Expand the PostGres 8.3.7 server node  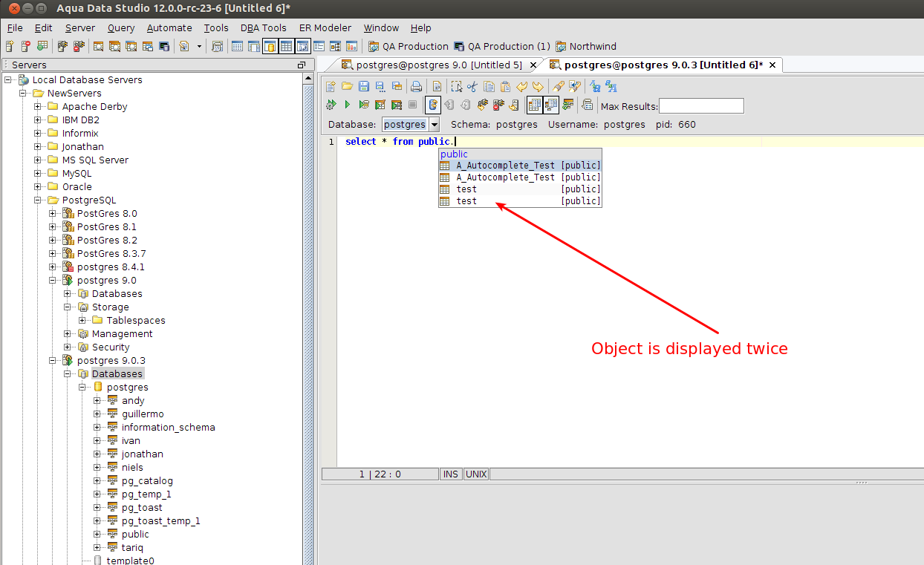click(53, 253)
